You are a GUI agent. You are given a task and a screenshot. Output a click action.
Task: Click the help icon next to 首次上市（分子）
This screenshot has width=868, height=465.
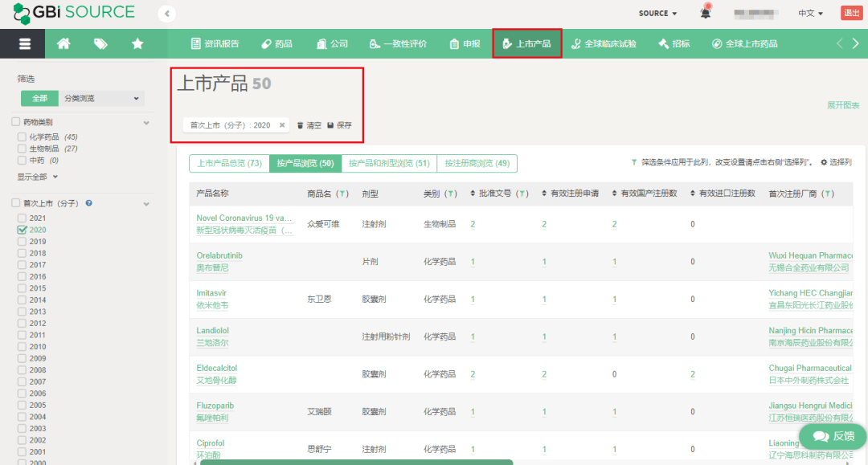(88, 203)
